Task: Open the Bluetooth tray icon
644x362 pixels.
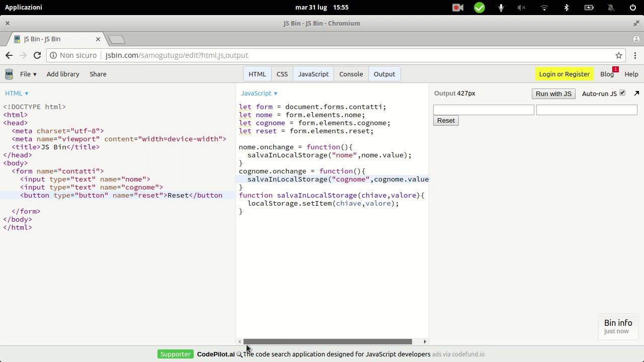Action: 567,8
